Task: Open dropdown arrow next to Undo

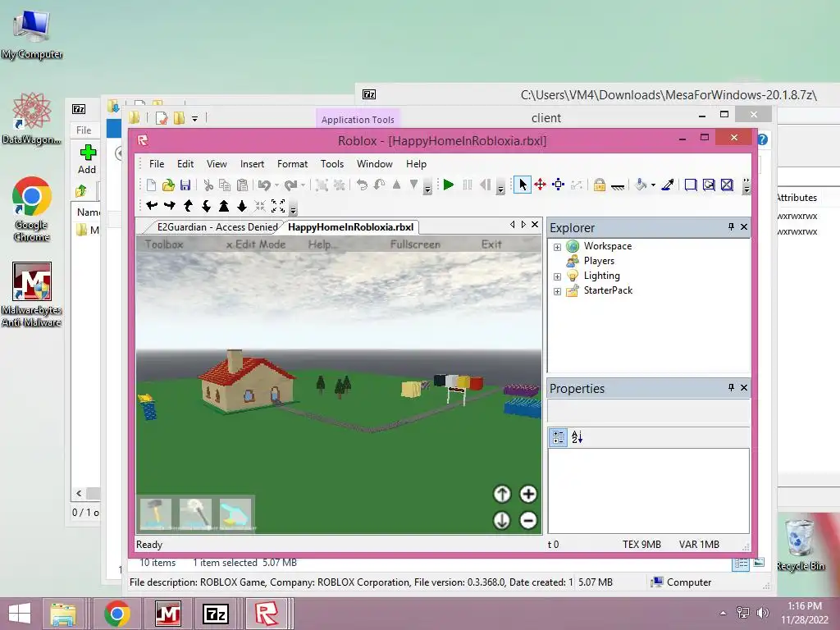Action: [276, 185]
